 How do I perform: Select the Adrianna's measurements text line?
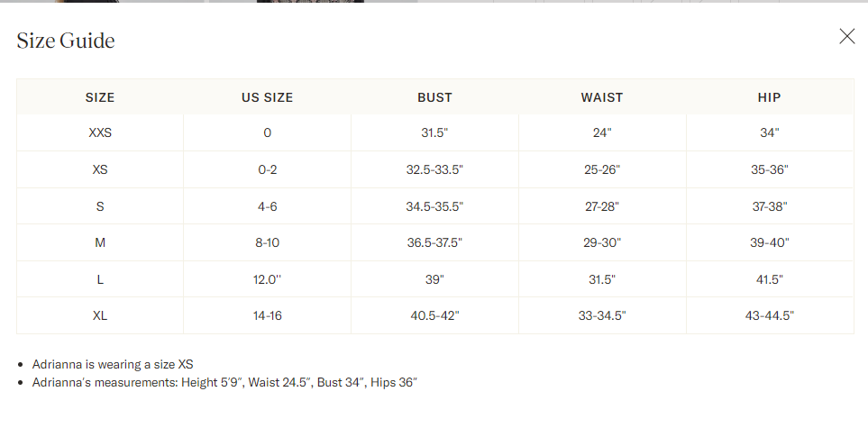(224, 382)
